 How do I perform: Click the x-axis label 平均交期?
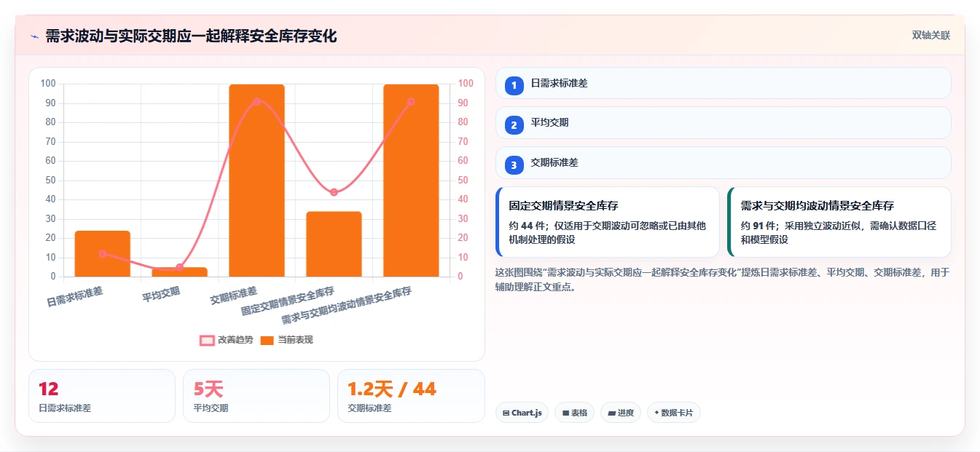162,294
